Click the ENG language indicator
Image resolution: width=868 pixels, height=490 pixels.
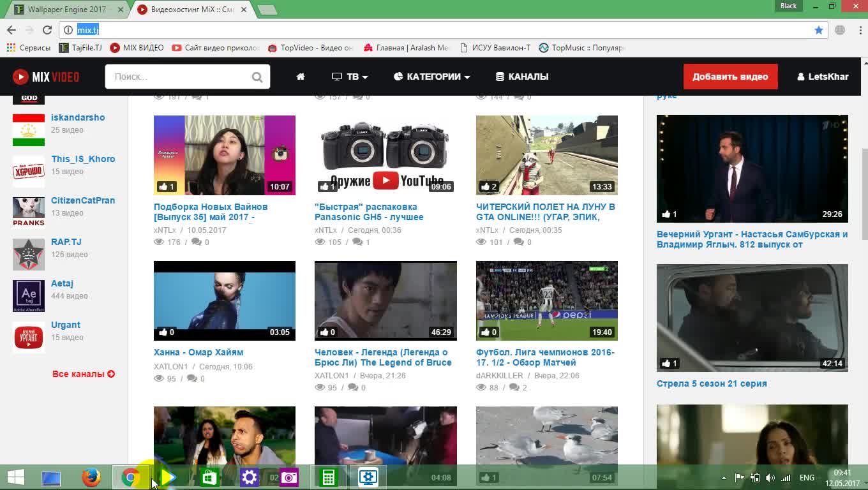tap(807, 478)
